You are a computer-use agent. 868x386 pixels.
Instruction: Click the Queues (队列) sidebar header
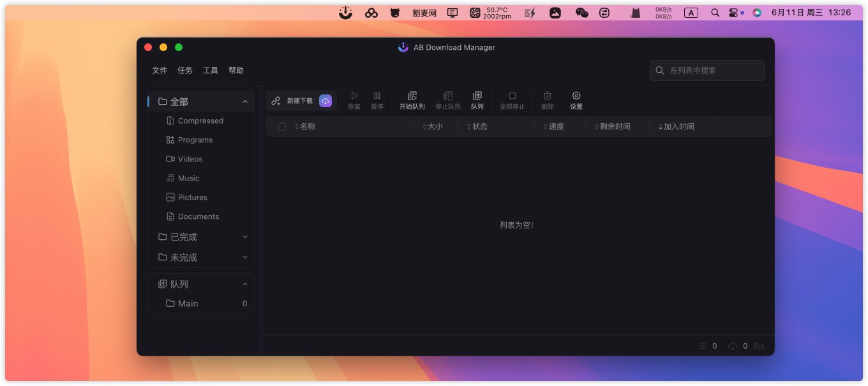(201, 284)
